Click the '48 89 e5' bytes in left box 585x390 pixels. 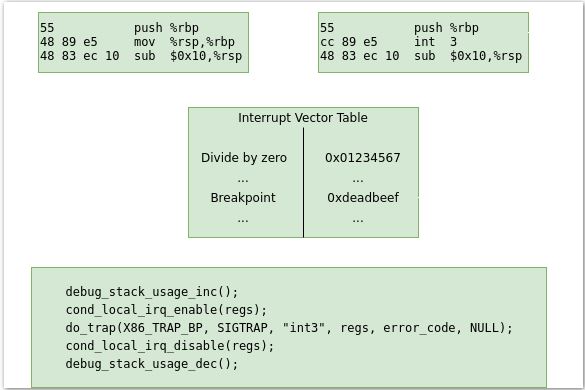click(69, 42)
